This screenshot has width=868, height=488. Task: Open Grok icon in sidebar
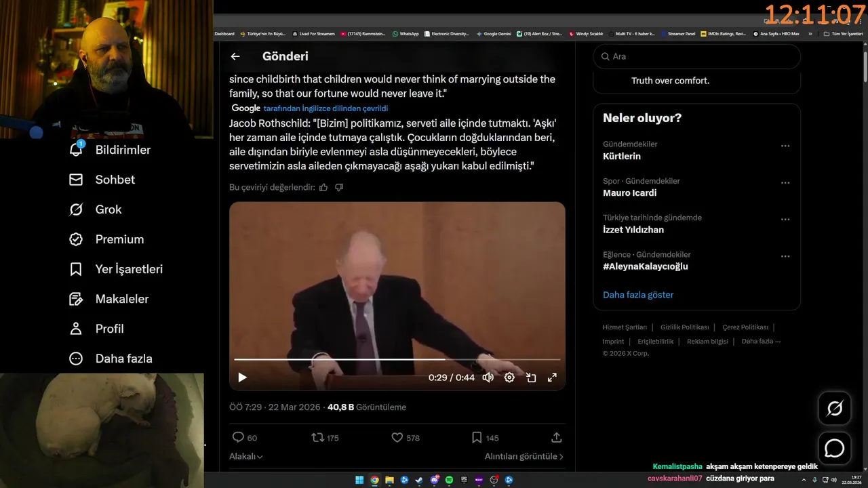[76, 209]
